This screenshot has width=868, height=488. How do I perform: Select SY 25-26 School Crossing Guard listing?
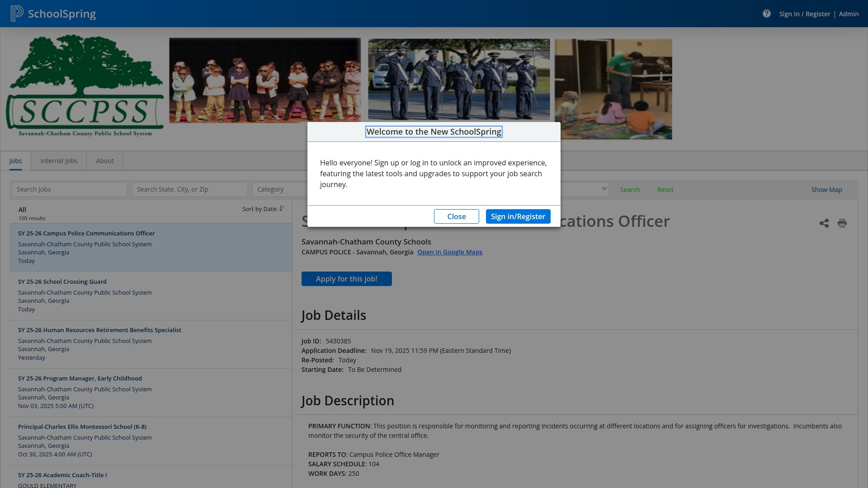(x=151, y=296)
